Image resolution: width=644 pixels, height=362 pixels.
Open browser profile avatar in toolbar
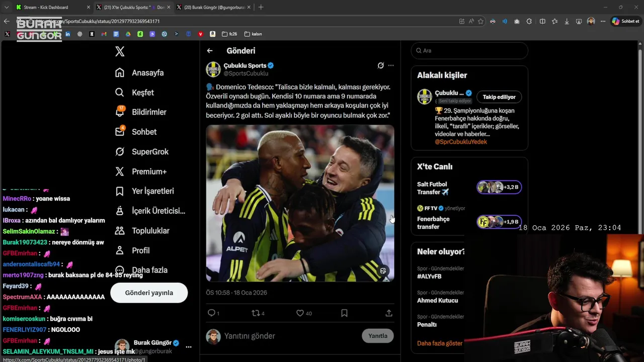tap(591, 21)
